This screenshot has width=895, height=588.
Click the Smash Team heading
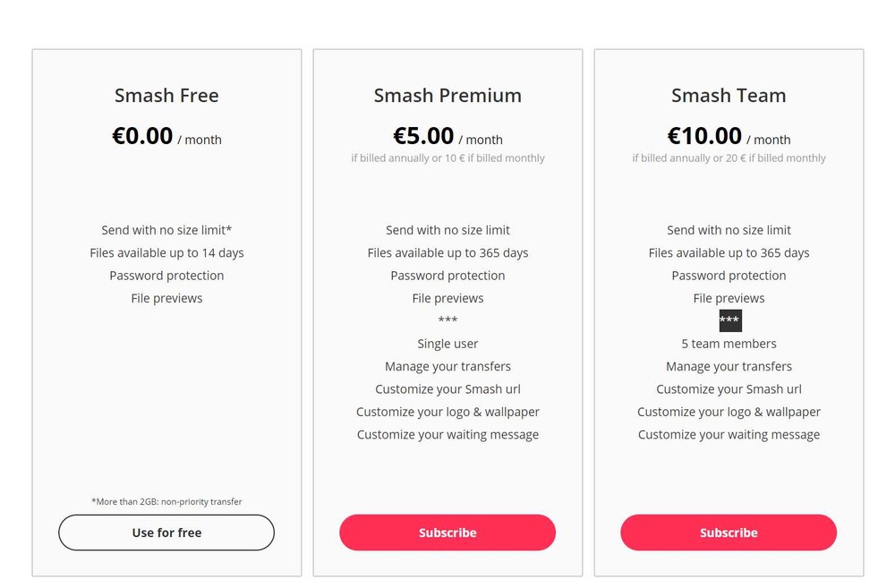729,96
